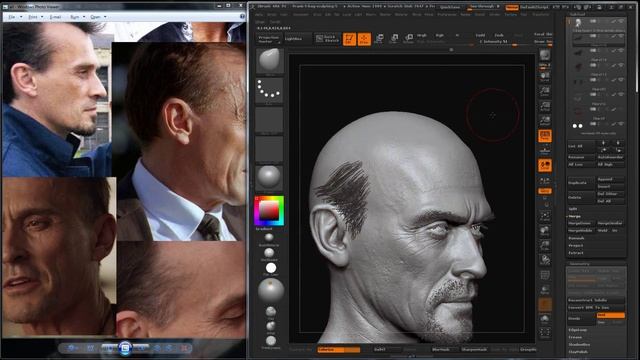Viewport: 640px width, 360px height.
Task: Play slideshow in Windows Photo Viewer
Action: coord(125,348)
